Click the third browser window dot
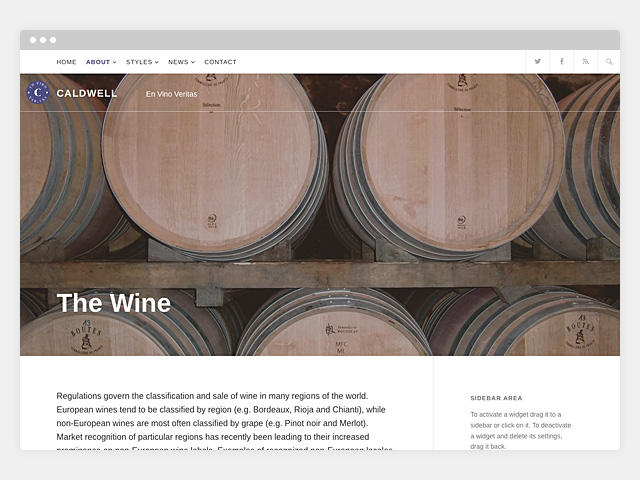The height and width of the screenshot is (480, 640). (x=53, y=40)
